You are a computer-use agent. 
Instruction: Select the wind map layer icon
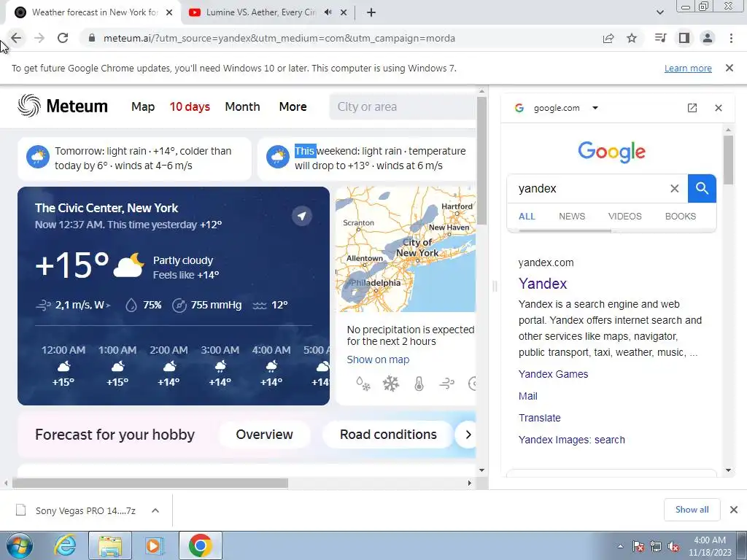point(446,384)
